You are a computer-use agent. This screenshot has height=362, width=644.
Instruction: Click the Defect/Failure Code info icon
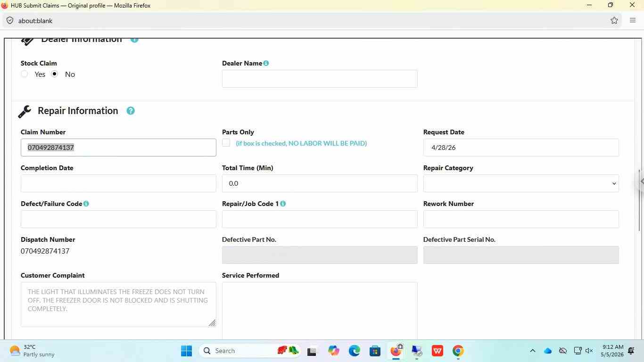click(86, 204)
